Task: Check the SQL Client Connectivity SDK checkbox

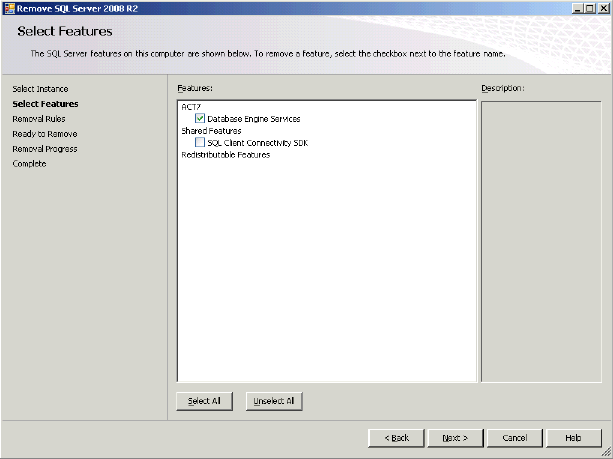Action: coord(200,142)
